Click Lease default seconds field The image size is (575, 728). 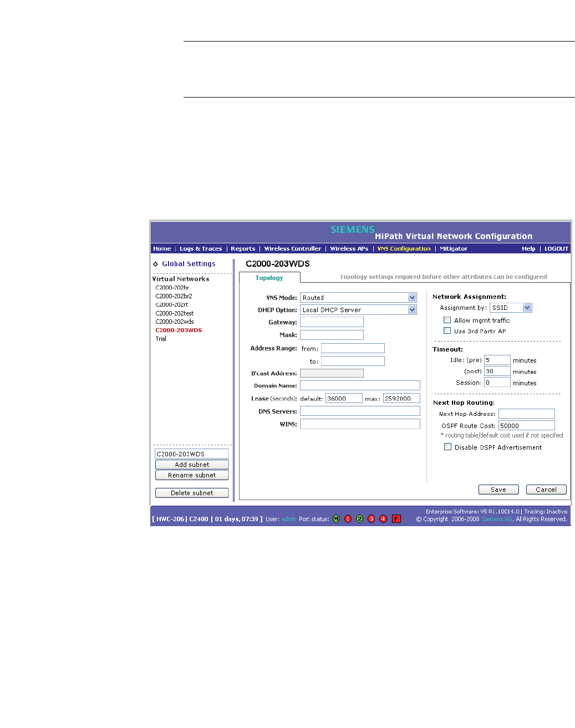pos(344,398)
